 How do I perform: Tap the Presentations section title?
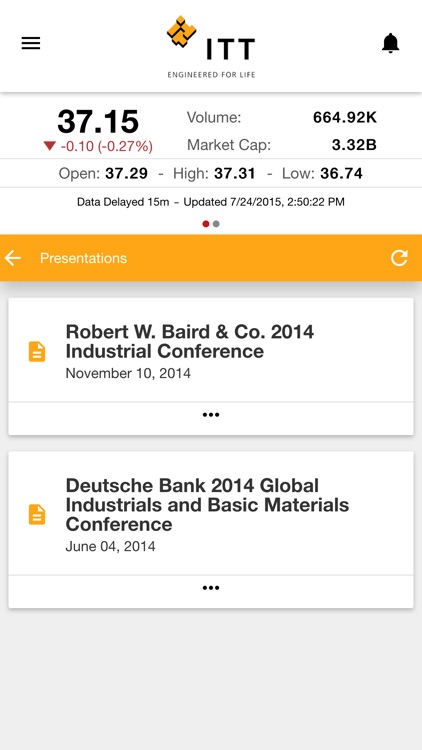click(x=83, y=258)
